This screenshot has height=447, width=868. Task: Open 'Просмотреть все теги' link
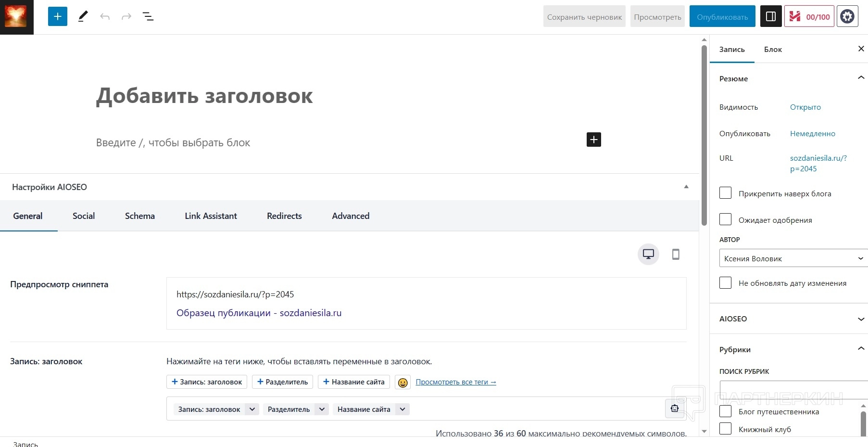click(x=456, y=382)
